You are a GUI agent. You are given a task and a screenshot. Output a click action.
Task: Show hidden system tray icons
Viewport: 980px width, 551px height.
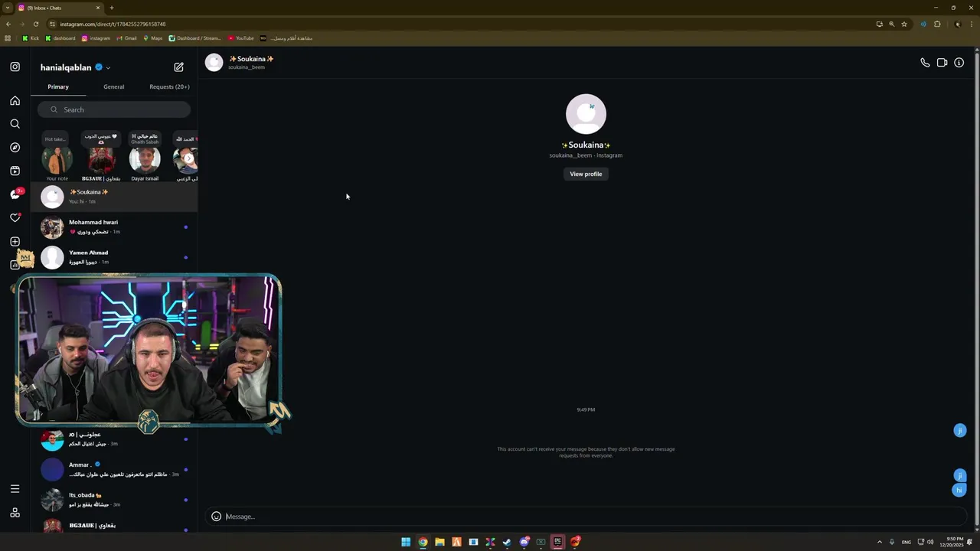click(x=879, y=542)
